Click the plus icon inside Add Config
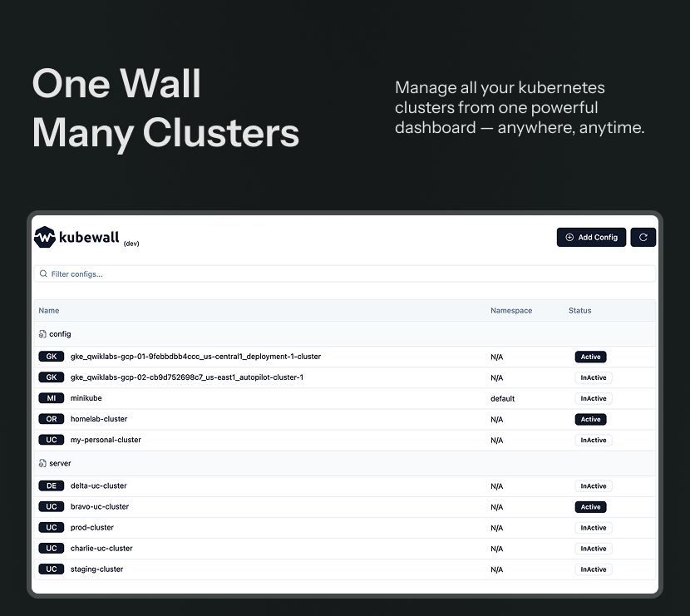This screenshot has width=690, height=616. pos(569,237)
